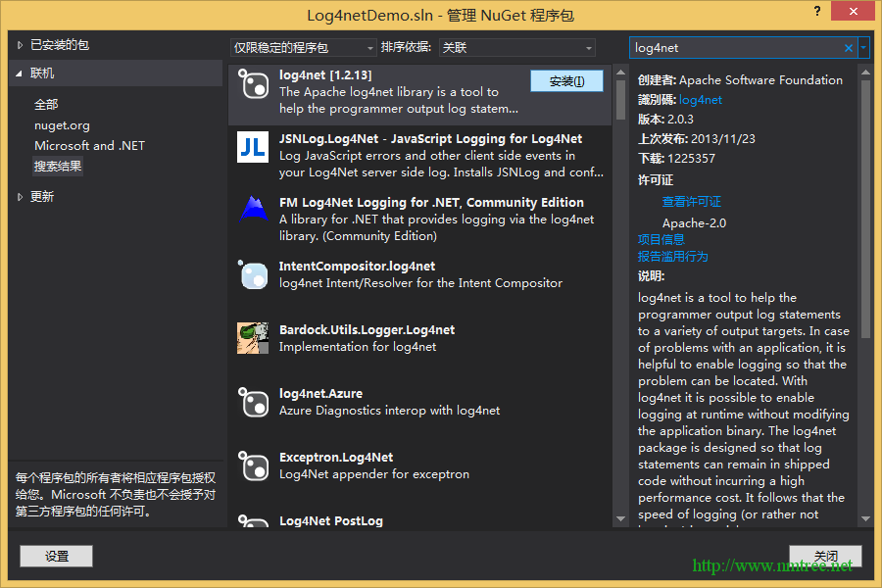This screenshot has width=882, height=588.
Task: Click the Exceptron.Log4Net package icon
Action: (x=253, y=465)
